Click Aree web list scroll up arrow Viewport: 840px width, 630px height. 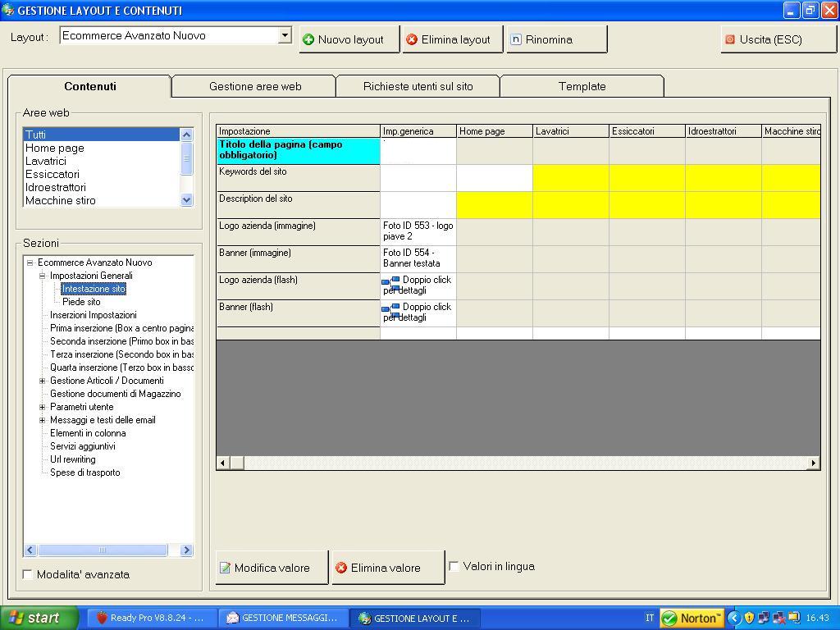[186, 135]
